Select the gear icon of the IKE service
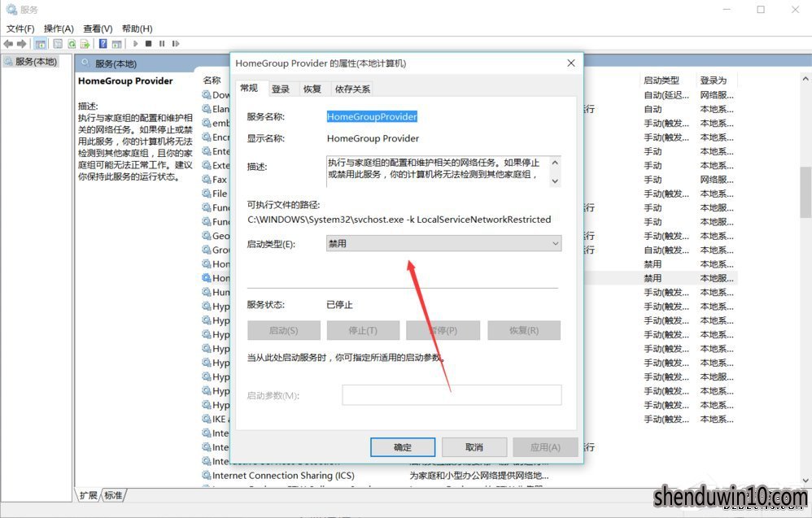The image size is (812, 518). tap(207, 419)
